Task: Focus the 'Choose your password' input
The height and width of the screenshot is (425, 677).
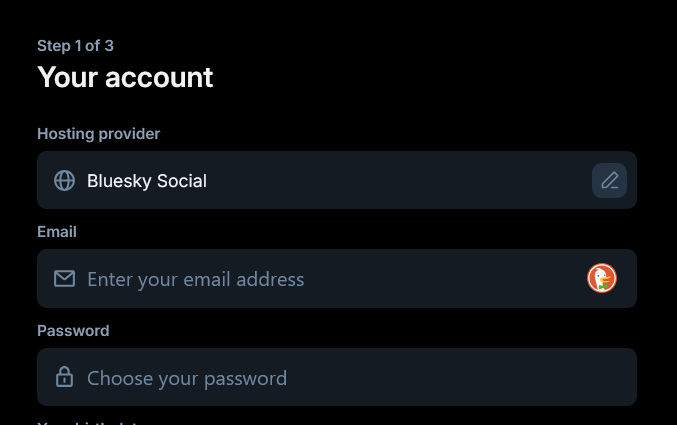Action: pyautogui.click(x=337, y=377)
